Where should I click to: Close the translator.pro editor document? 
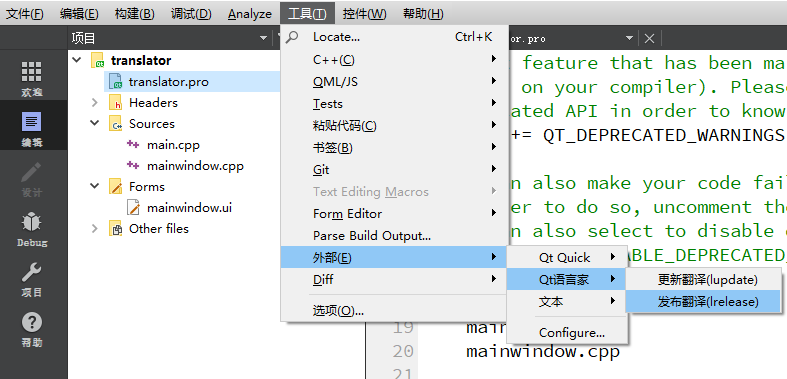[x=649, y=38]
